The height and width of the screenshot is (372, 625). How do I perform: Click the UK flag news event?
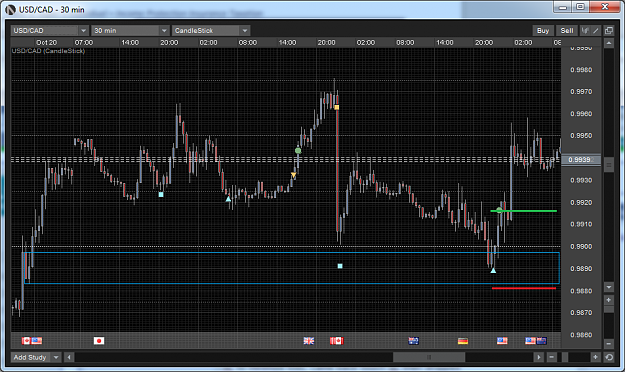(x=309, y=341)
